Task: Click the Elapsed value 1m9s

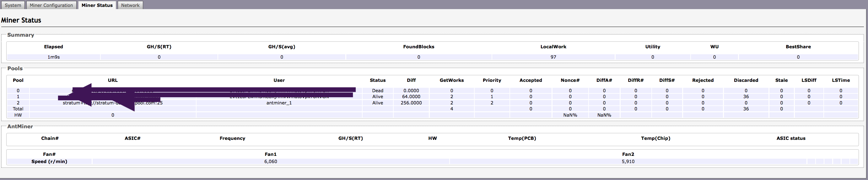Action: point(54,57)
